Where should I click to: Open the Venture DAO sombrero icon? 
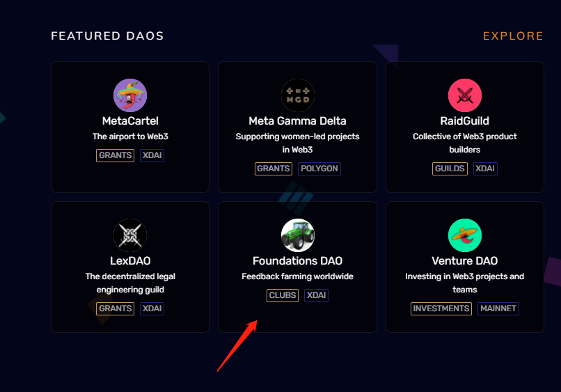click(465, 235)
